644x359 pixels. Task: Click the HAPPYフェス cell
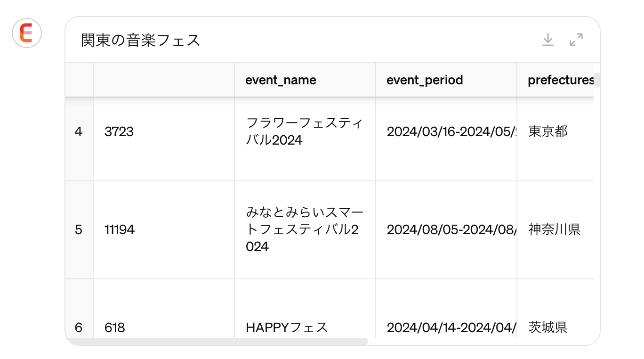click(287, 327)
